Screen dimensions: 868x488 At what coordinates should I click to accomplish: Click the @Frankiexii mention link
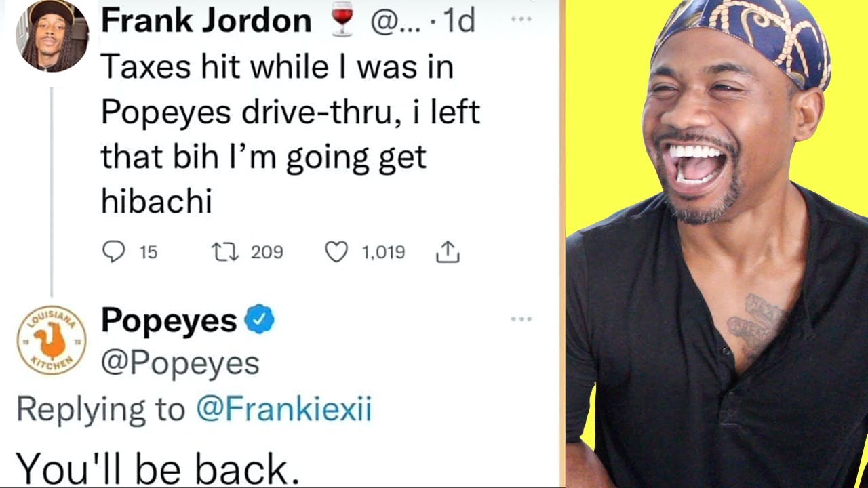click(x=283, y=409)
